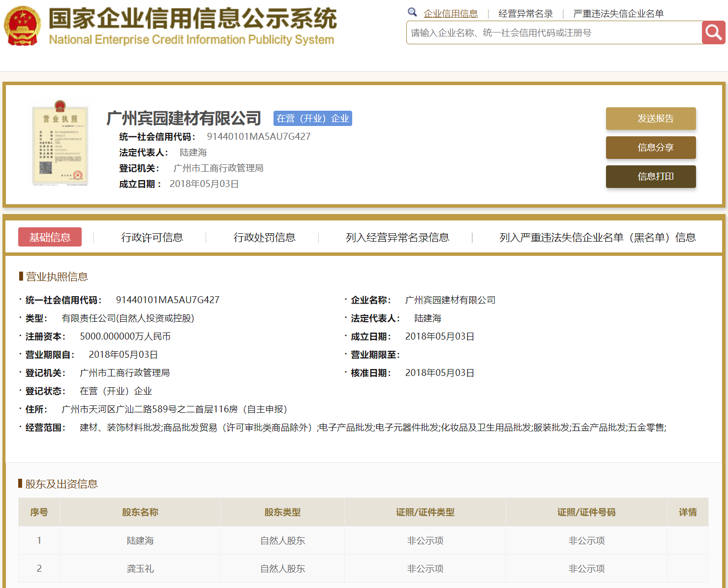Click the 详情 column header
The width and height of the screenshot is (728, 588).
(687, 512)
